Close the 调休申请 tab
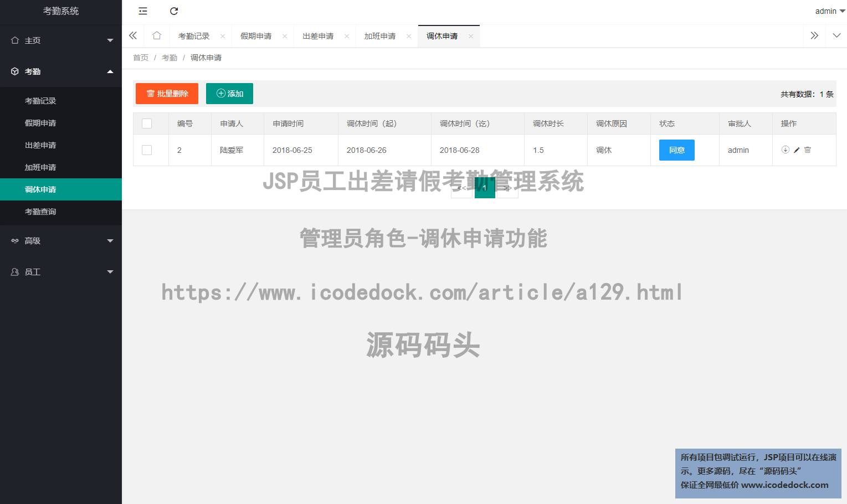 click(471, 36)
